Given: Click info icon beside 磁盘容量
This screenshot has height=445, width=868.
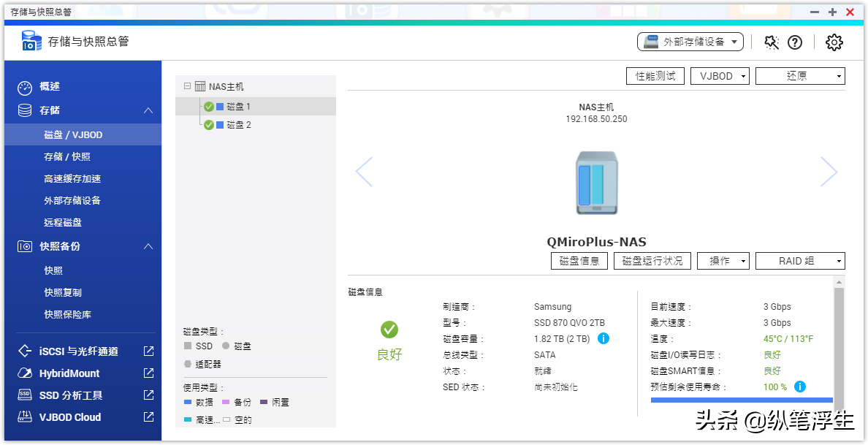Looking at the screenshot, I should coord(604,338).
